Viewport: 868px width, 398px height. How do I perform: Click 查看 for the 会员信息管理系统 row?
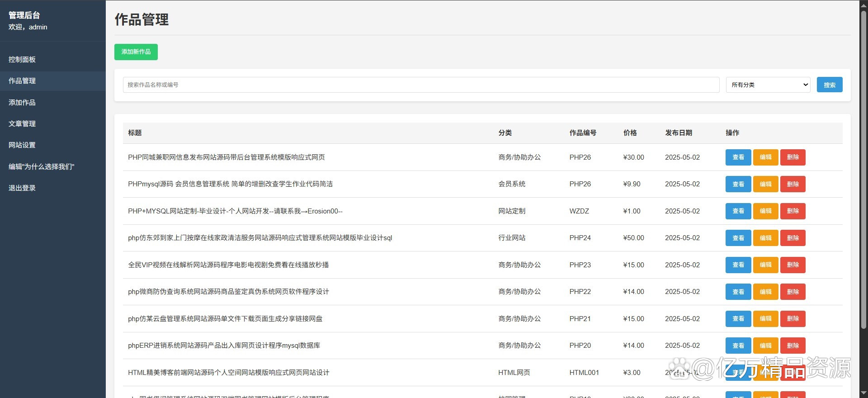coord(738,184)
